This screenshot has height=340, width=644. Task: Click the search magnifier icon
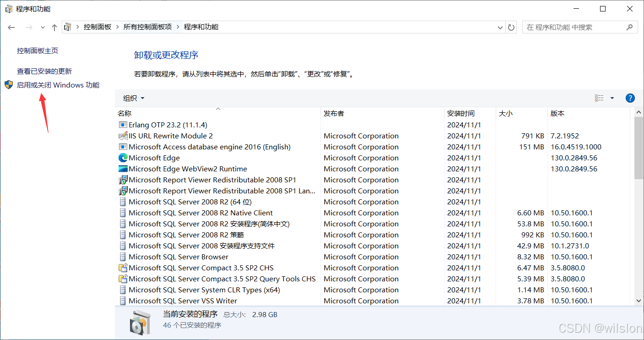pos(630,27)
